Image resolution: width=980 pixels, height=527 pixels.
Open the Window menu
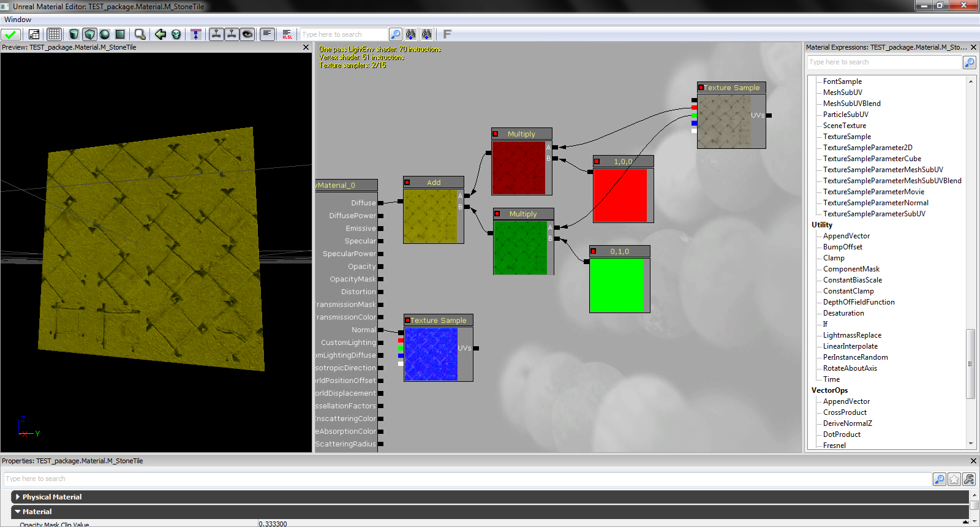18,20
